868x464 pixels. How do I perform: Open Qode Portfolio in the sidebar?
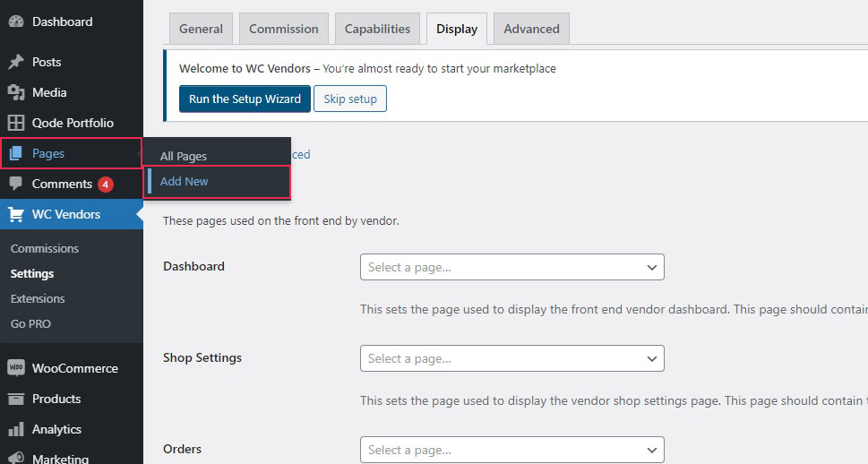click(x=72, y=123)
